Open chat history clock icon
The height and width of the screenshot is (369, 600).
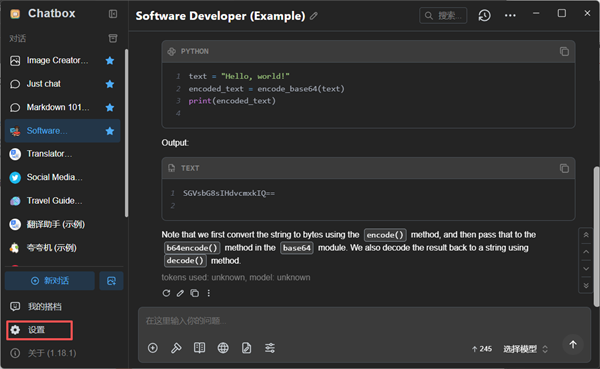(x=484, y=16)
